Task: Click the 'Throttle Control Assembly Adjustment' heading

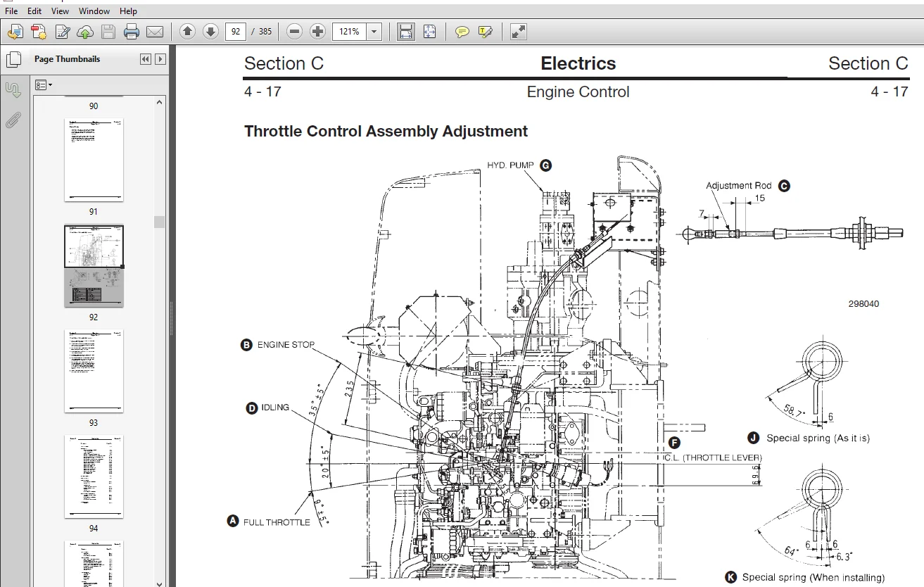Action: (386, 132)
